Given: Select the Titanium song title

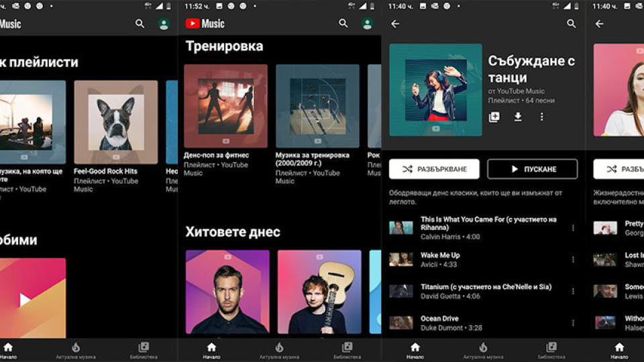Looking at the screenshot, I should pos(486,286).
